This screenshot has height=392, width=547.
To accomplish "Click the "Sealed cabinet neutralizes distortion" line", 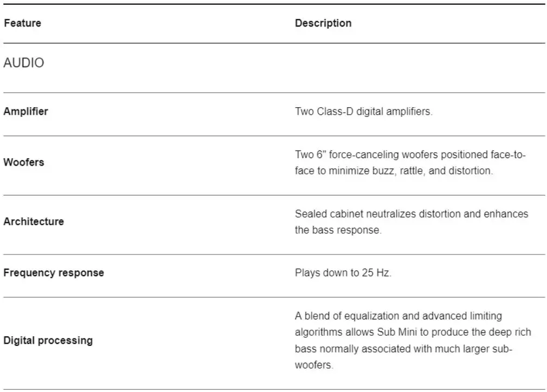I will [x=411, y=214].
